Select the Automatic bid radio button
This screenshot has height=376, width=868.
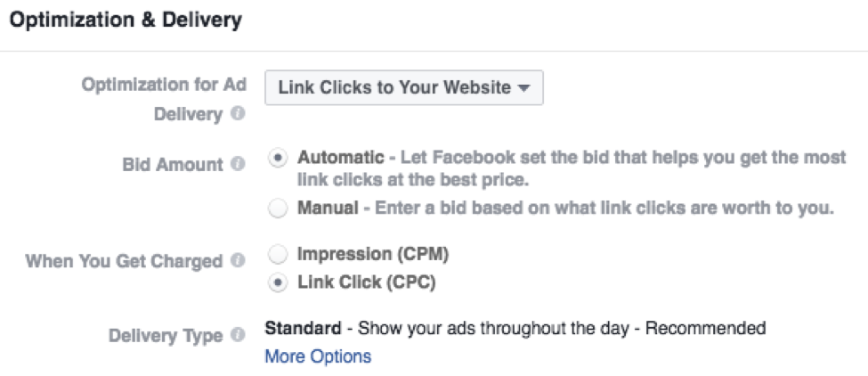(278, 158)
